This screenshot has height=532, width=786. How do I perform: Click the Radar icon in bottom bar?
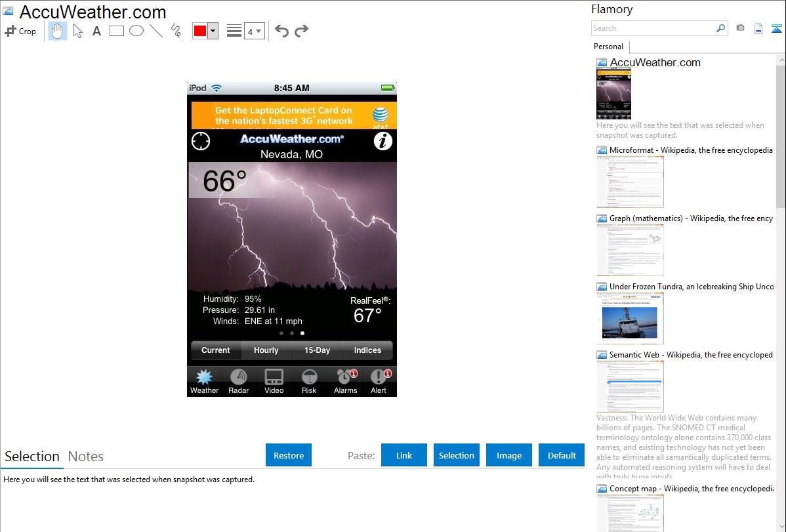239,382
